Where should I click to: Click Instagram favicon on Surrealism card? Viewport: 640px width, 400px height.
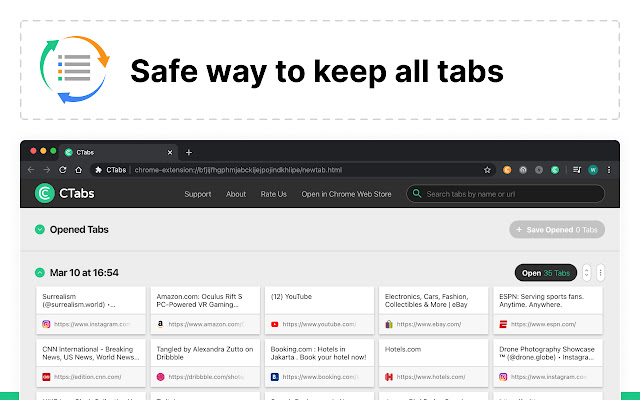pyautogui.click(x=46, y=324)
